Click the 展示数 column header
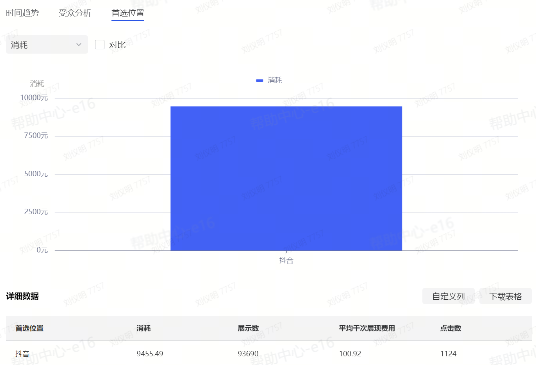This screenshot has width=536, height=365. pyautogui.click(x=248, y=328)
